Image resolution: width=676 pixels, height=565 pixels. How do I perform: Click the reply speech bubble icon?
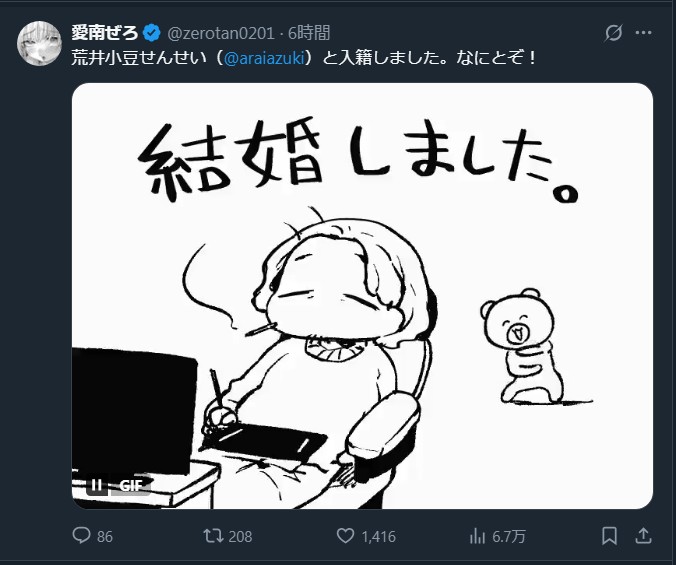[81, 536]
